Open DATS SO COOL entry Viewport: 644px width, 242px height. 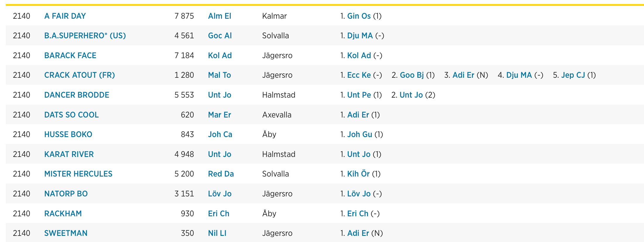71,115
